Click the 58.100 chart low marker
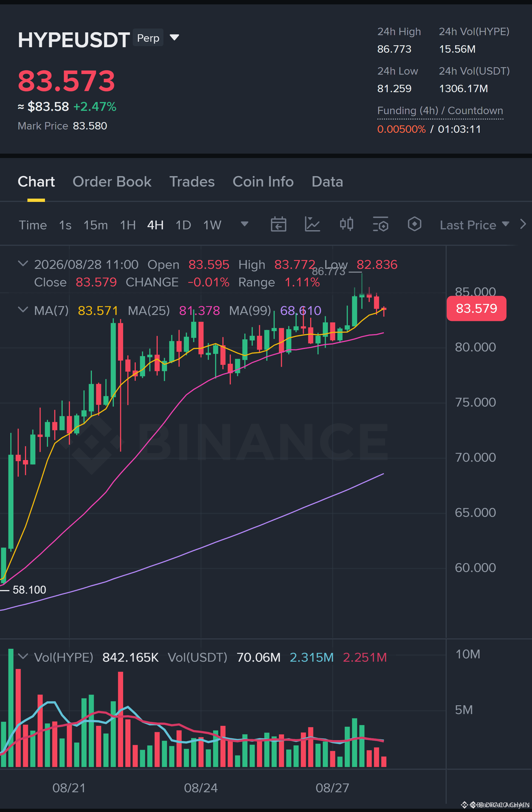Screen dimensions: 532x812 coord(29,590)
